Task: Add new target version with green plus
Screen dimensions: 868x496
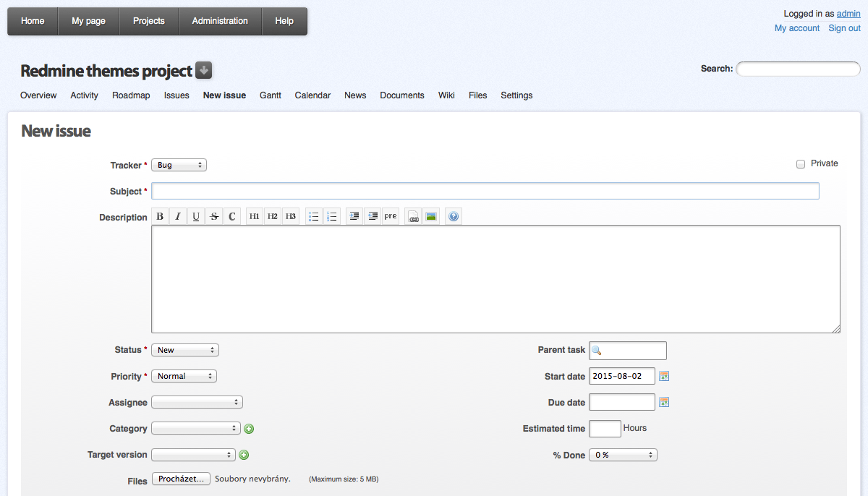Action: [x=244, y=455]
